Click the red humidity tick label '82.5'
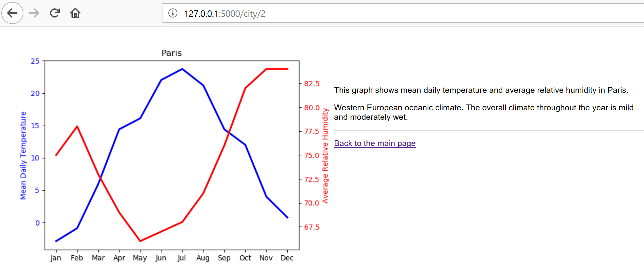Image resolution: width=644 pixels, height=269 pixels. pyautogui.click(x=312, y=84)
